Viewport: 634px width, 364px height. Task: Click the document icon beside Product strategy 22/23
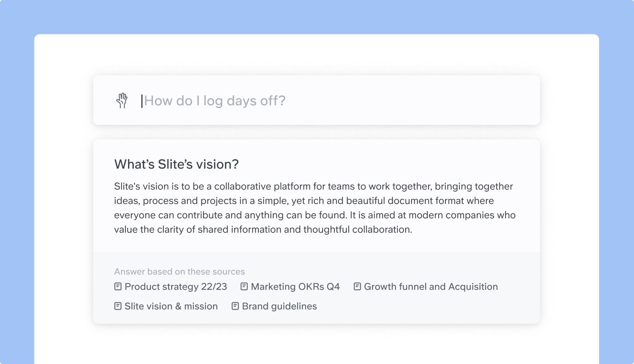tap(118, 286)
